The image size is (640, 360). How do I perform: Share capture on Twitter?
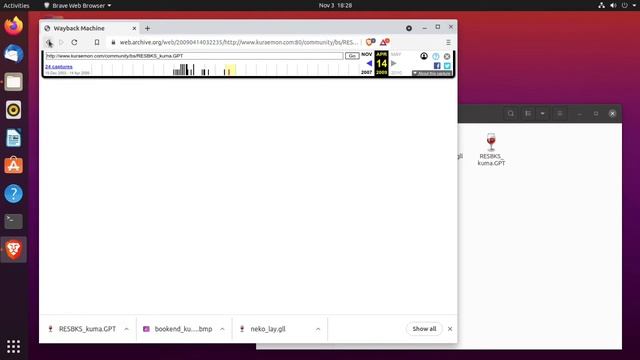(x=447, y=66)
